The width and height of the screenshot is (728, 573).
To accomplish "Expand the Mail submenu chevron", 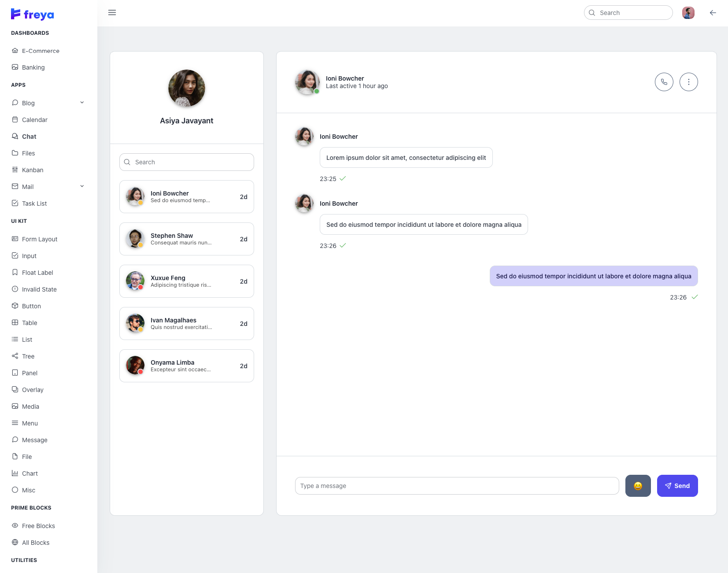I will click(x=82, y=186).
